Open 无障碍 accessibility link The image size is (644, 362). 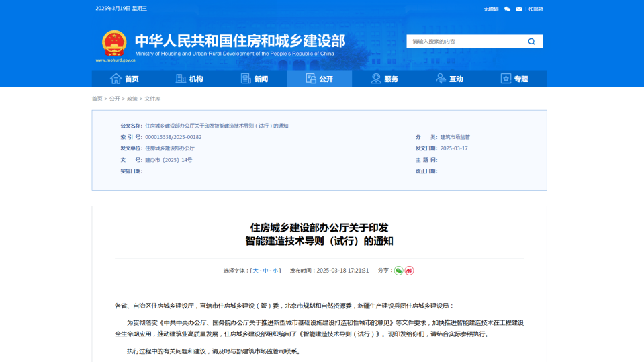pos(491,9)
